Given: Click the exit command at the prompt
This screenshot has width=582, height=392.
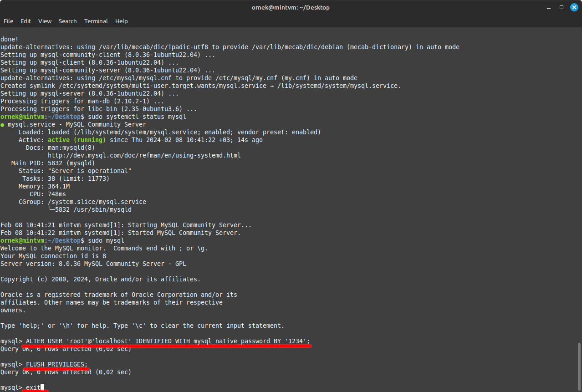Looking at the screenshot, I should point(33,387).
